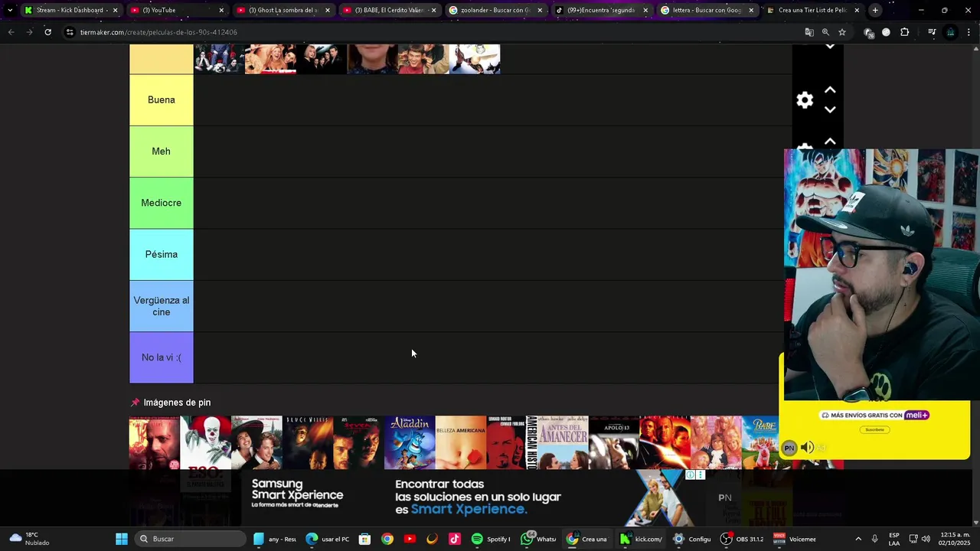
Task: Select the Bruce Willis movie poster
Action: pyautogui.click(x=308, y=442)
